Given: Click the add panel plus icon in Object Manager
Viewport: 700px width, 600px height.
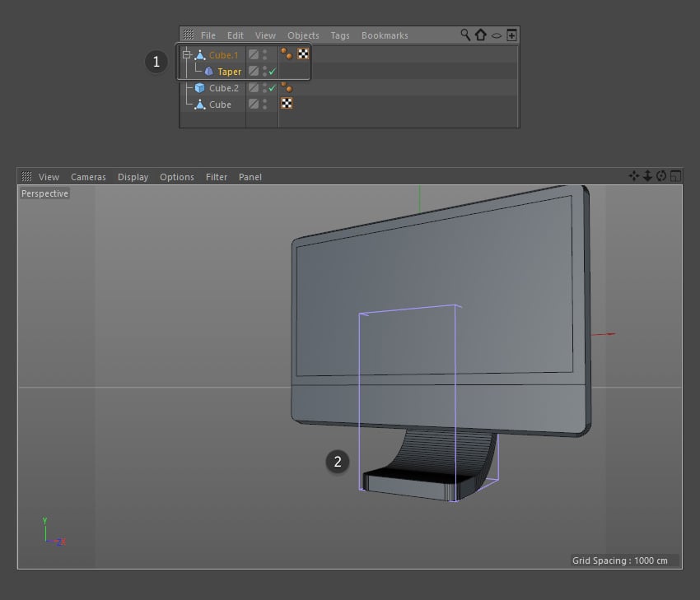Looking at the screenshot, I should pos(511,35).
